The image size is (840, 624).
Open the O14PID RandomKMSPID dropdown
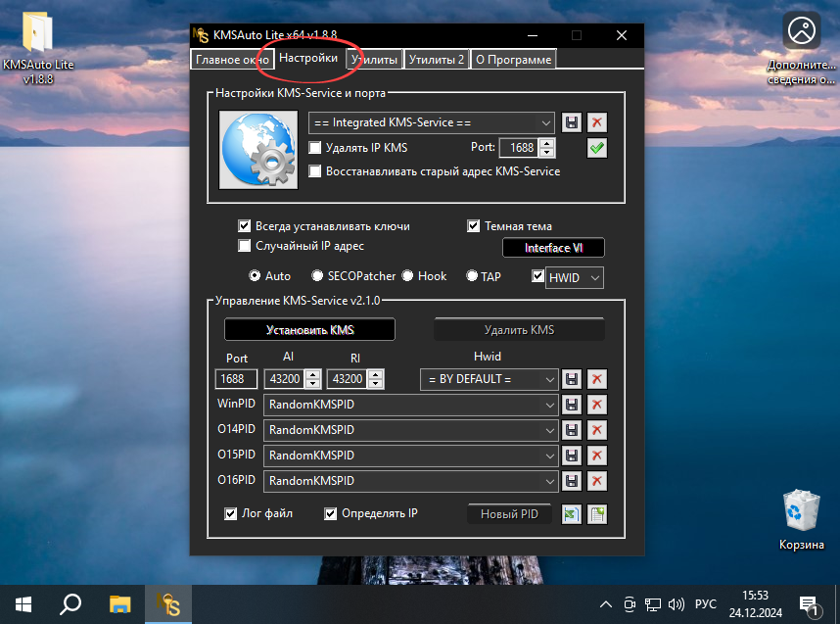click(x=549, y=430)
